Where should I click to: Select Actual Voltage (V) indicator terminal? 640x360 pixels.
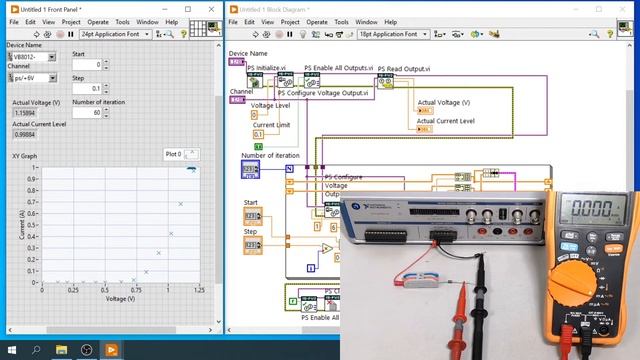425,111
